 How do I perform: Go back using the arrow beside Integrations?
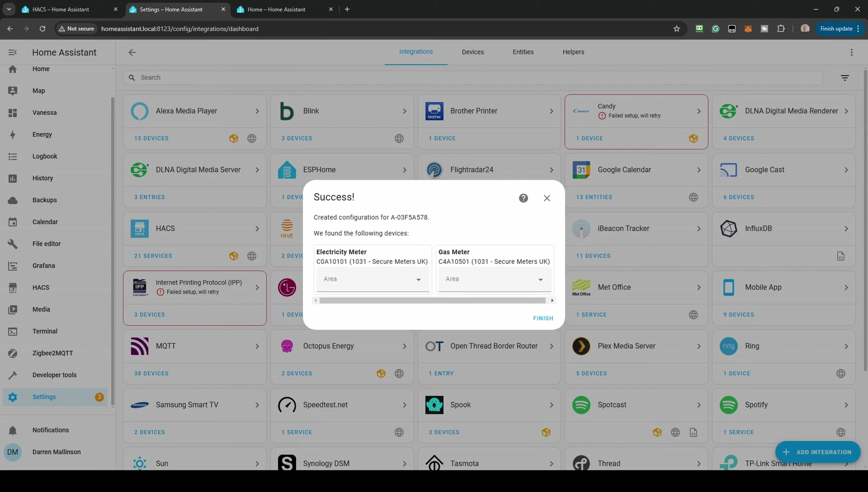[132, 52]
